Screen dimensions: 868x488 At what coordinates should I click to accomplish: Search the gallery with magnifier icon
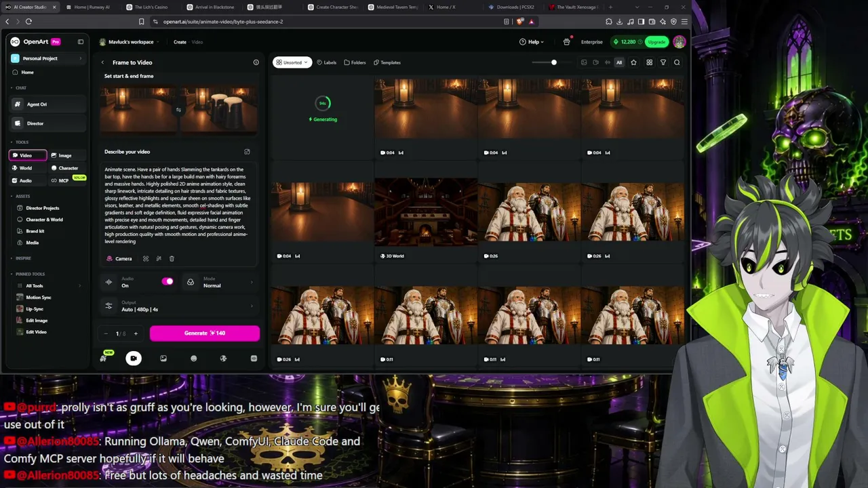coord(677,62)
